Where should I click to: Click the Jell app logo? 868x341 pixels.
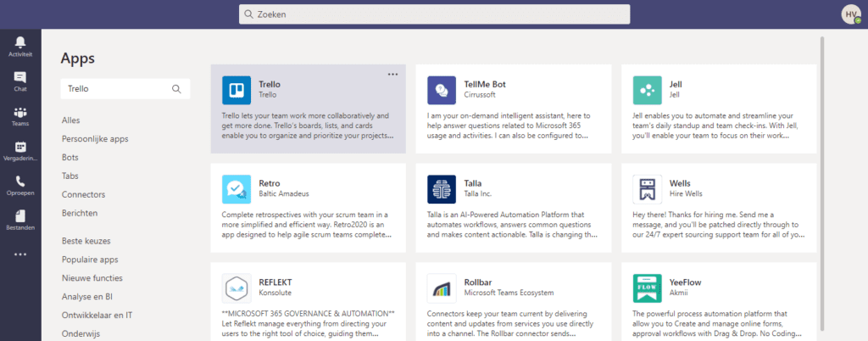click(647, 90)
